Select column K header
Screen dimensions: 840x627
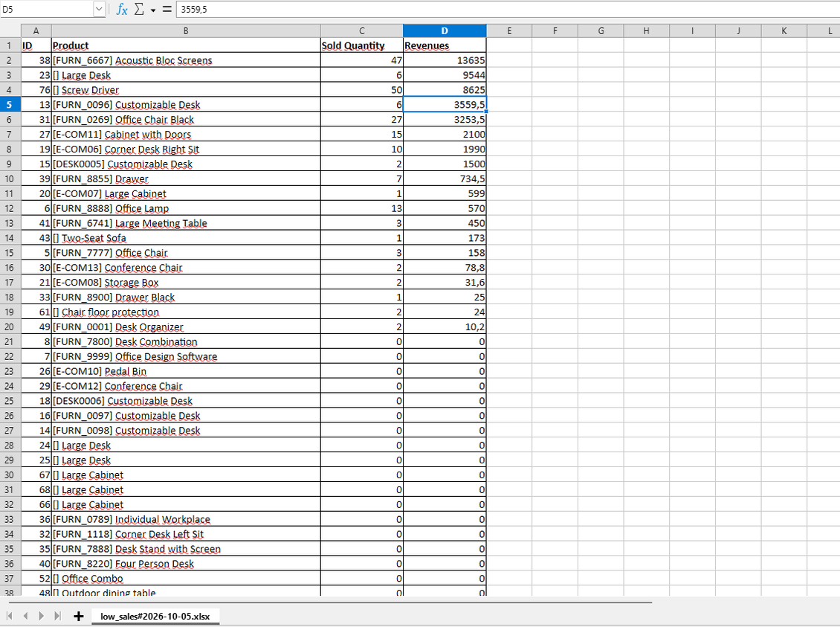click(784, 30)
